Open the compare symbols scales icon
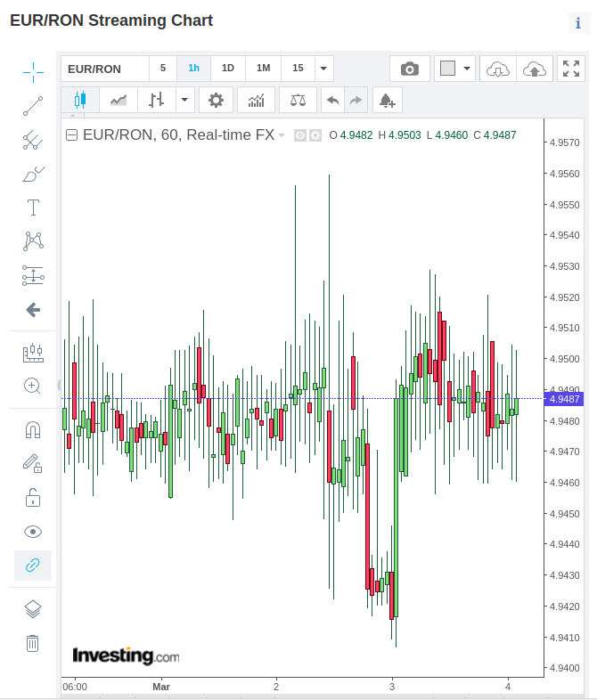Viewport: 597px width, 700px height. coord(298,100)
